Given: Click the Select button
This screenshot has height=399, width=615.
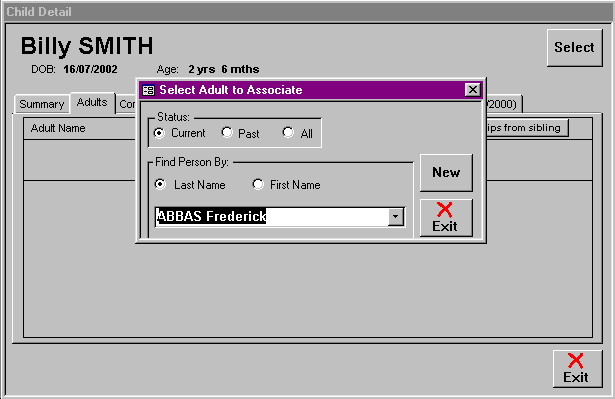Looking at the screenshot, I should pos(574,48).
